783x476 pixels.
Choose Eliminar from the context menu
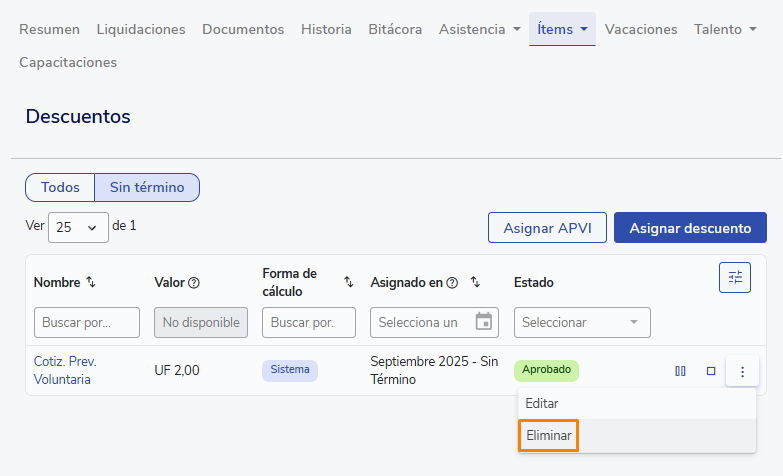pos(549,436)
